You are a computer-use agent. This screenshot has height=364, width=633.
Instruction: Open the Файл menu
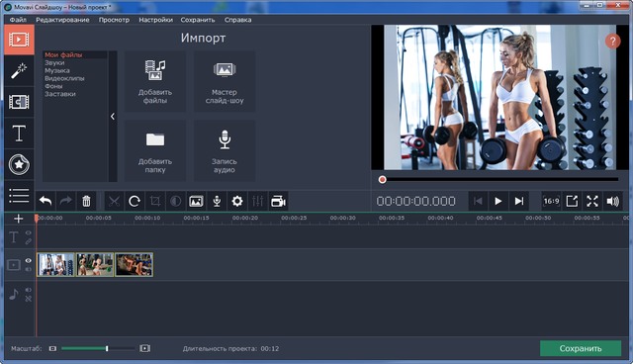[x=18, y=20]
